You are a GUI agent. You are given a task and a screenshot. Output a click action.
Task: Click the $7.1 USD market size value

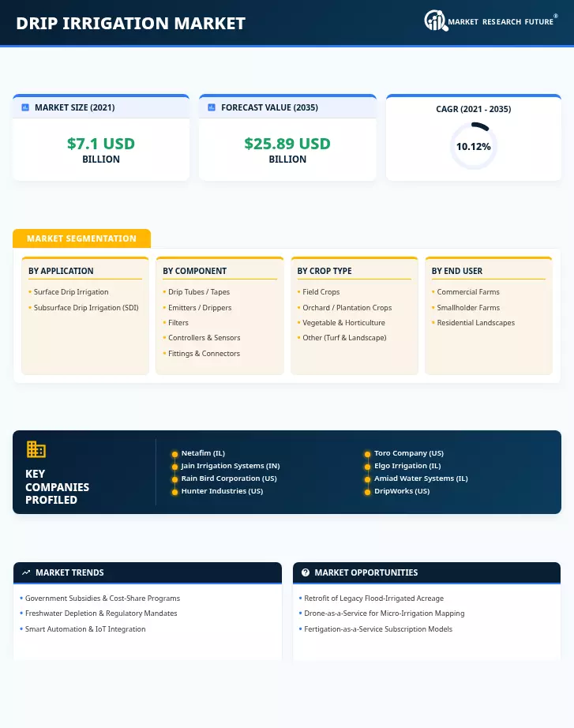(101, 144)
